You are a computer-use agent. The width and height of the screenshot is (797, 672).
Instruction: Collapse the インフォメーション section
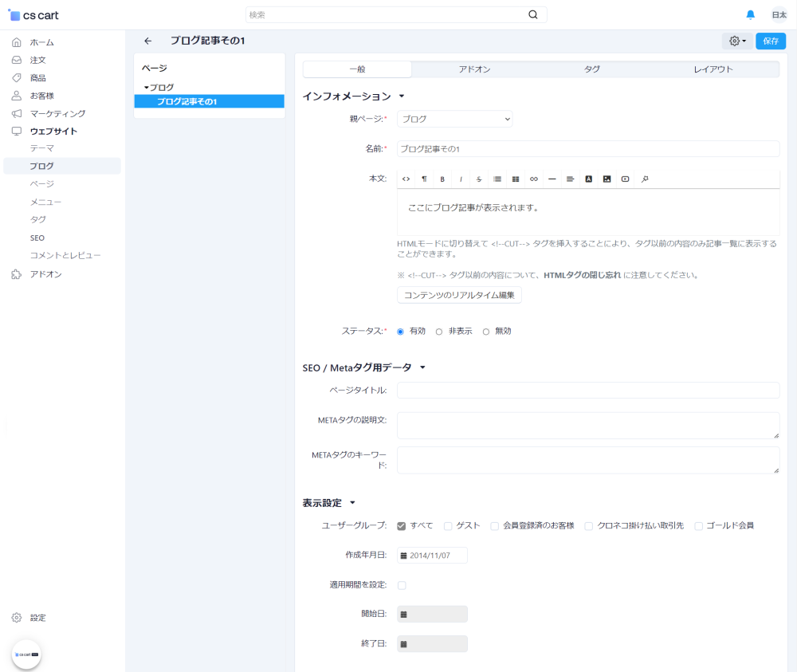[x=402, y=96]
